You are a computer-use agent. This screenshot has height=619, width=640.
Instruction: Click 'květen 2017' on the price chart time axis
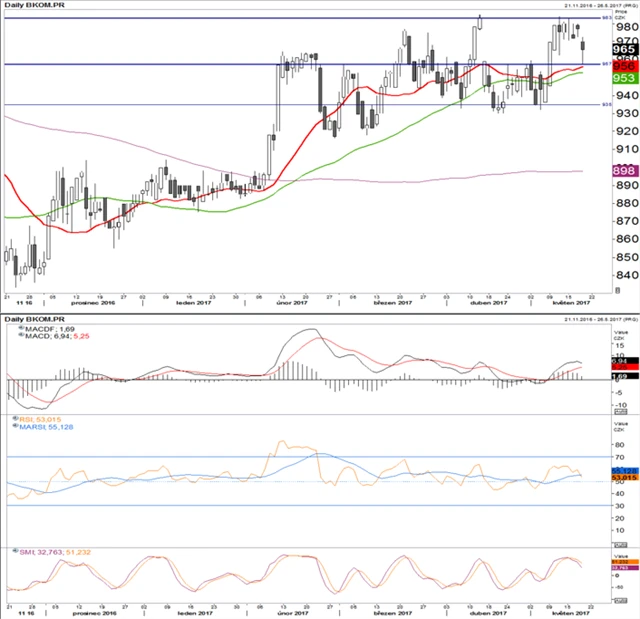tap(571, 303)
